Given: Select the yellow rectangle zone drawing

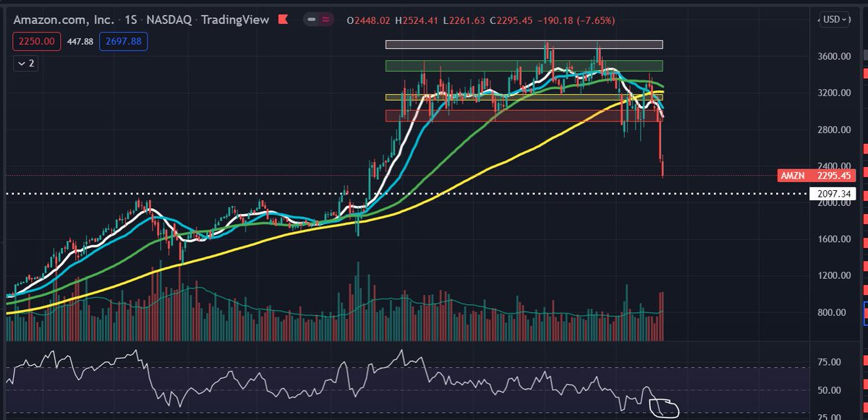Looking at the screenshot, I should tap(524, 97).
